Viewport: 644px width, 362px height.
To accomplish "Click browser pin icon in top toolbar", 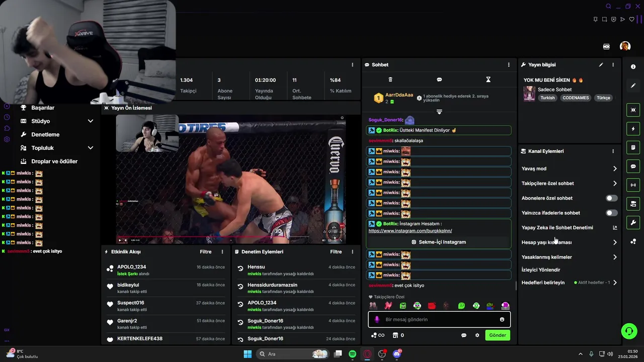I will (595, 20).
